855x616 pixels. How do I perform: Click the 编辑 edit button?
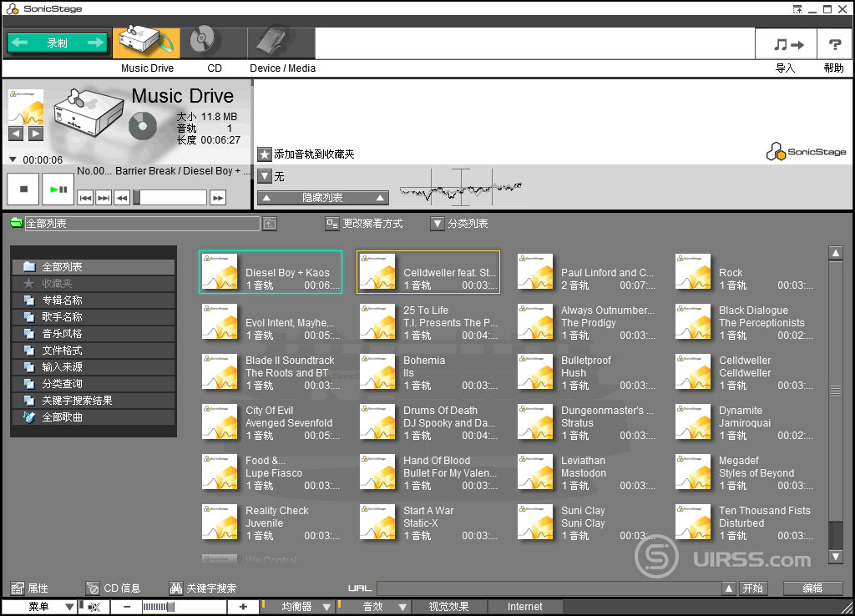812,588
